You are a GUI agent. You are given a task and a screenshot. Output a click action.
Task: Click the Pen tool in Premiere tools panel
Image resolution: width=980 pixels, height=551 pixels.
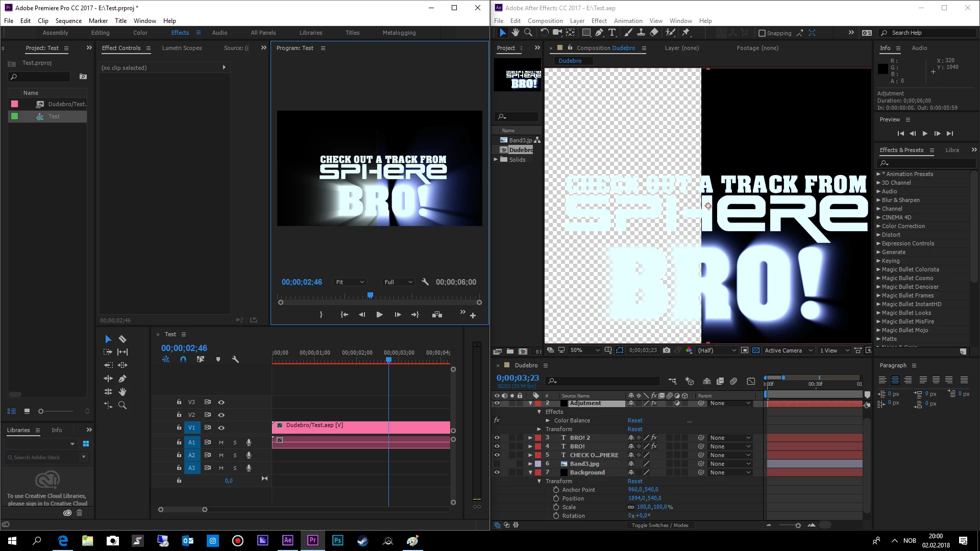tap(122, 379)
